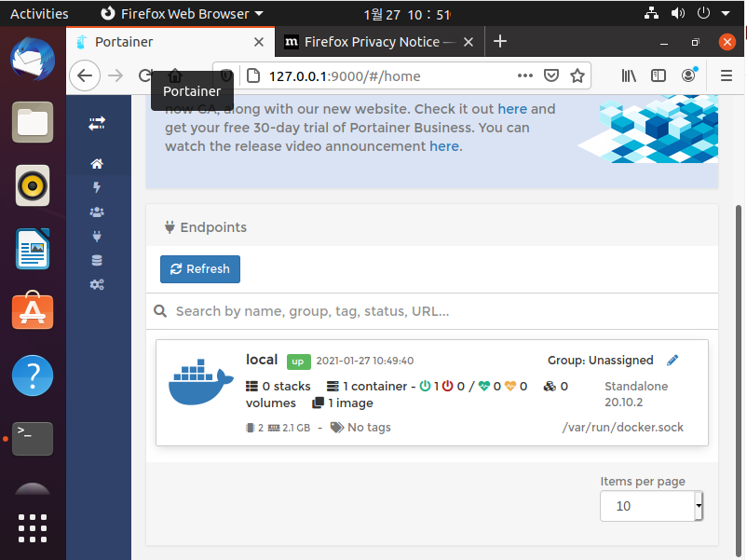Viewport: 747px width, 560px height.
Task: Open the Firefox Library icon
Action: click(x=629, y=75)
